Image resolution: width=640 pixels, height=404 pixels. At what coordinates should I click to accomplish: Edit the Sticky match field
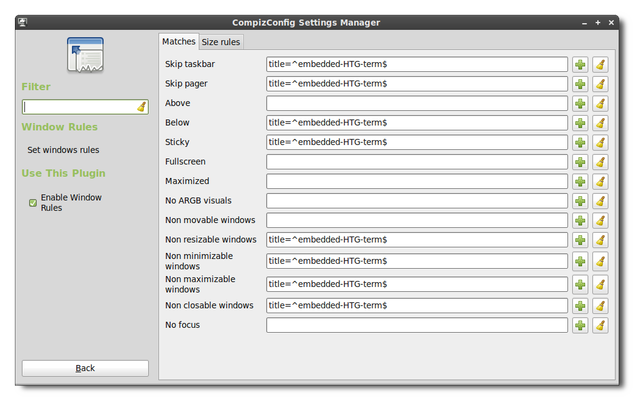pyautogui.click(x=417, y=142)
